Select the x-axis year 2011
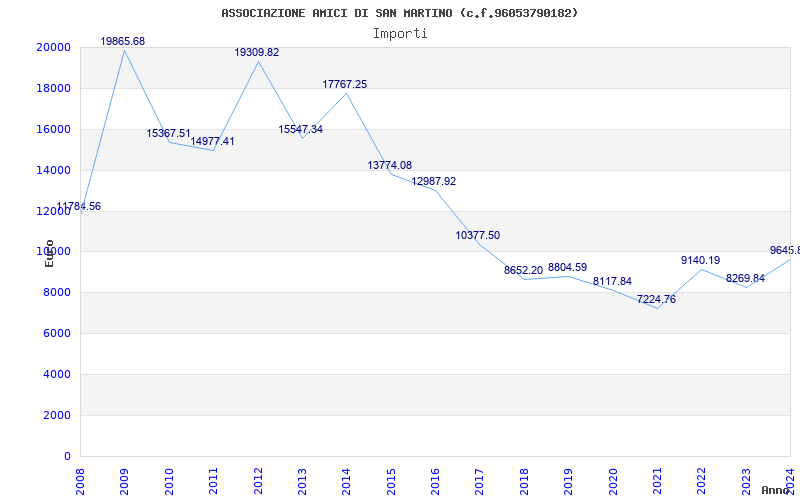This screenshot has width=800, height=500. tap(213, 481)
